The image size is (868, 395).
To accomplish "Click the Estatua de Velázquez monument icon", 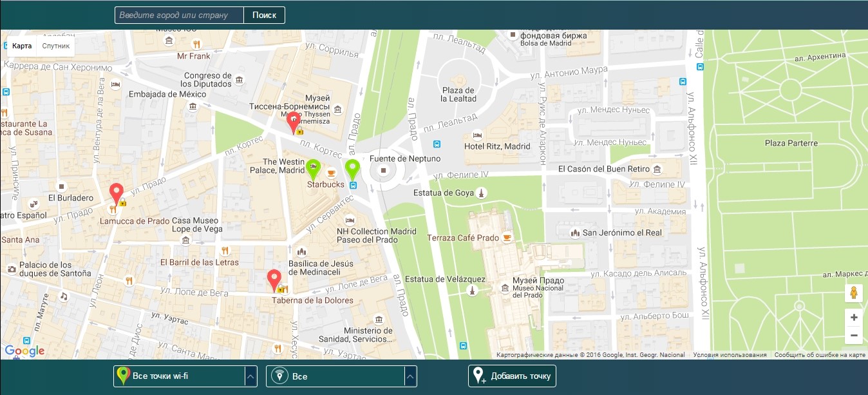I will [x=472, y=290].
